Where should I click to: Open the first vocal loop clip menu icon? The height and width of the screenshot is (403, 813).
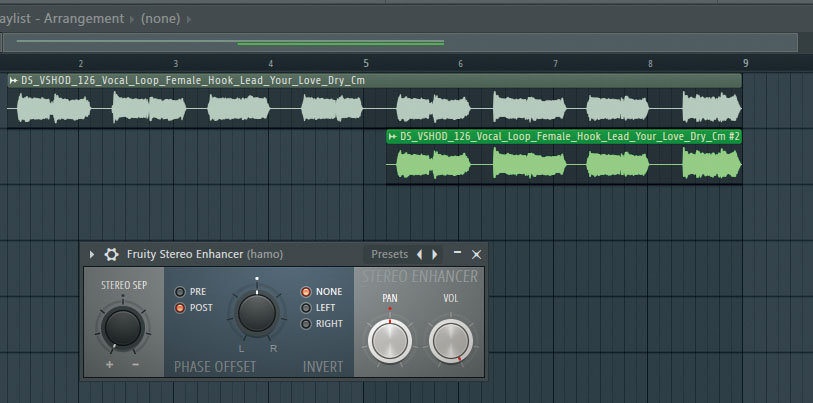(13, 80)
